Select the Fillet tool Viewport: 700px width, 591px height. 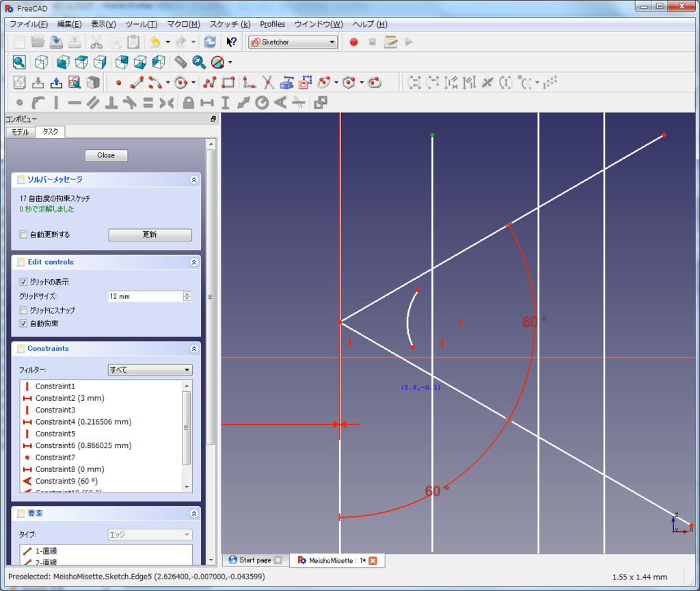coord(249,83)
